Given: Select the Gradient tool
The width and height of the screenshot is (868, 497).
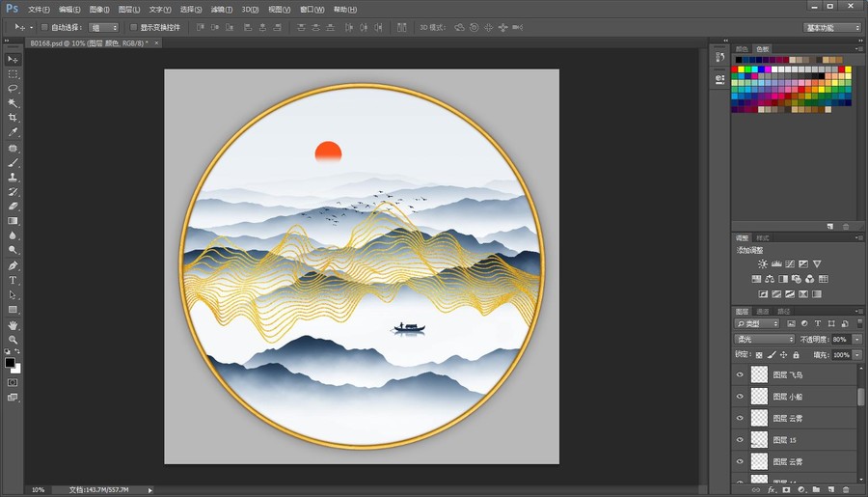Looking at the screenshot, I should point(13,221).
